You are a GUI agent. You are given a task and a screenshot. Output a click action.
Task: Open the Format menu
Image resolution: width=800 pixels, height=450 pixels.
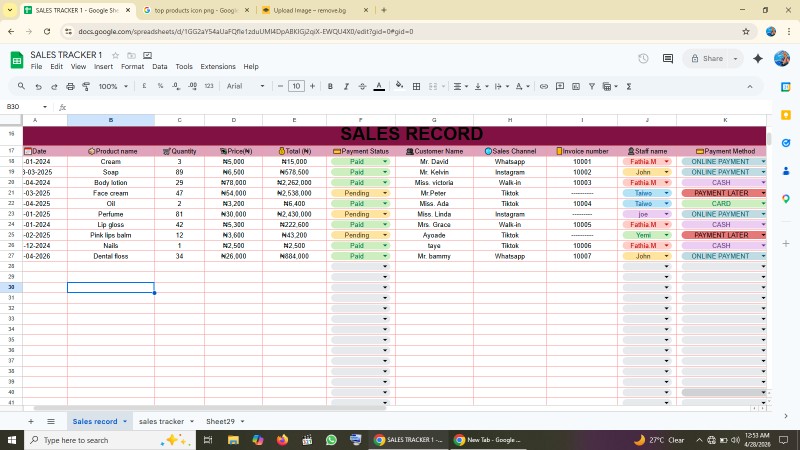(x=132, y=67)
